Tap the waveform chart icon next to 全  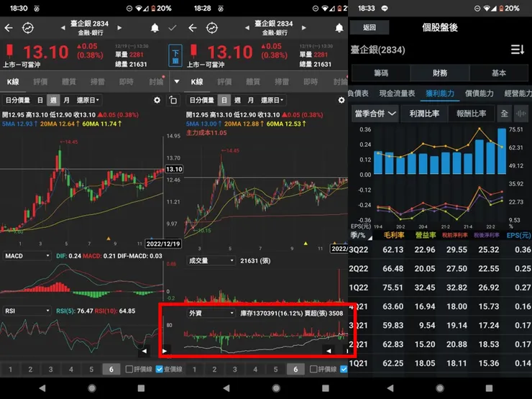pos(520,114)
